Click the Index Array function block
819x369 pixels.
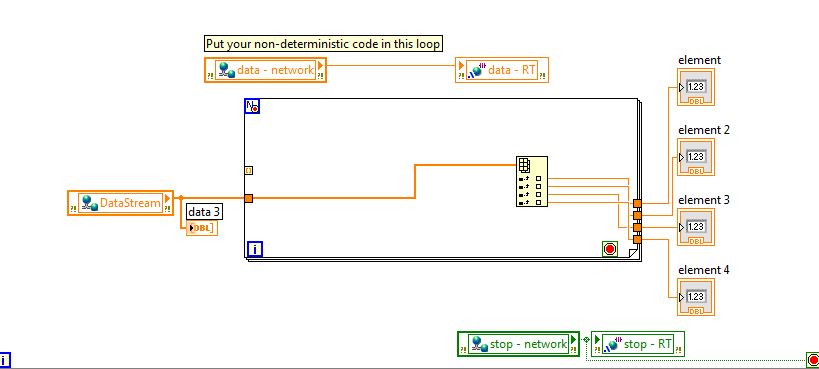pyautogui.click(x=532, y=181)
